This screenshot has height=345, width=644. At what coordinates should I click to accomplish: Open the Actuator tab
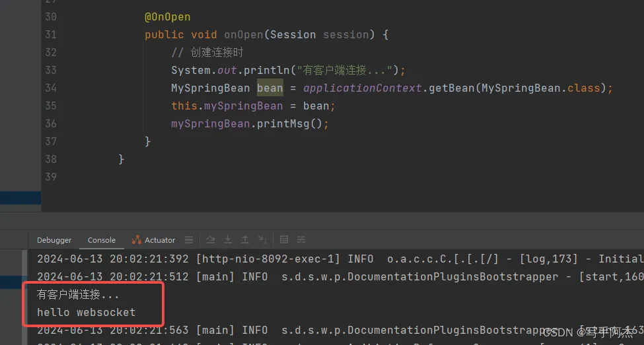click(153, 240)
